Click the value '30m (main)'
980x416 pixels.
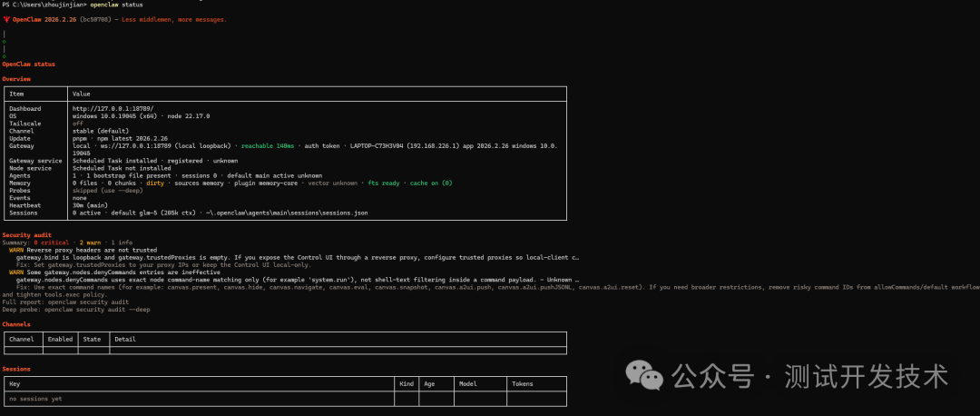[x=90, y=205]
